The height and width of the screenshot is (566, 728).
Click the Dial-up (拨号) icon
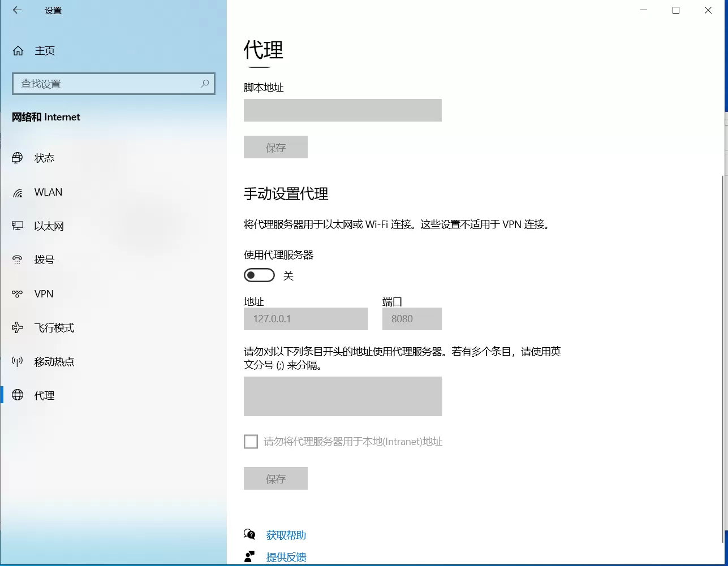[x=18, y=260]
